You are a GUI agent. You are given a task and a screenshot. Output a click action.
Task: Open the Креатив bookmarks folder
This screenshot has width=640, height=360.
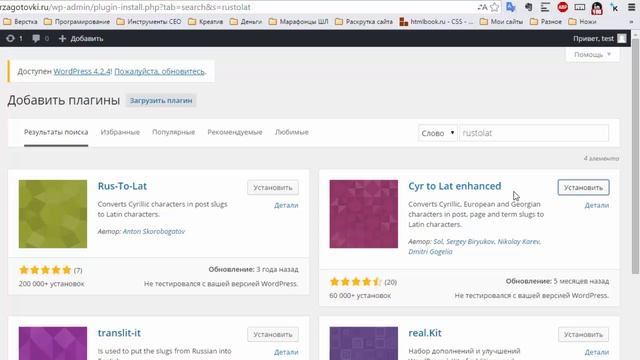206,22
